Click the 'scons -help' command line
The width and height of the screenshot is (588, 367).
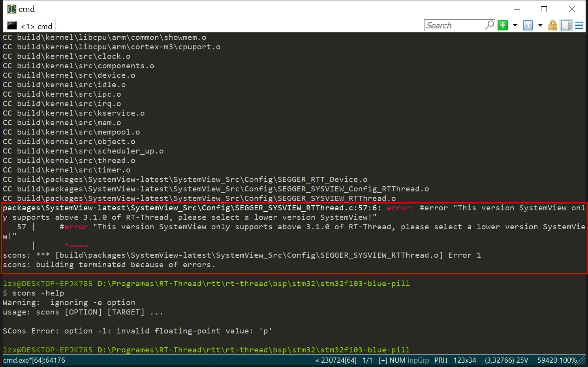pos(34,293)
